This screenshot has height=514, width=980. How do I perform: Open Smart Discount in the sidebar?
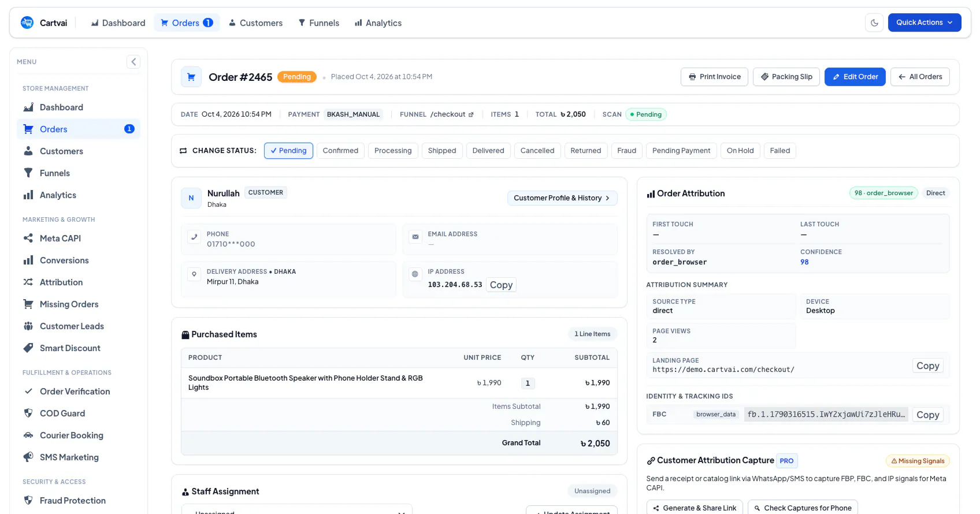79,348
